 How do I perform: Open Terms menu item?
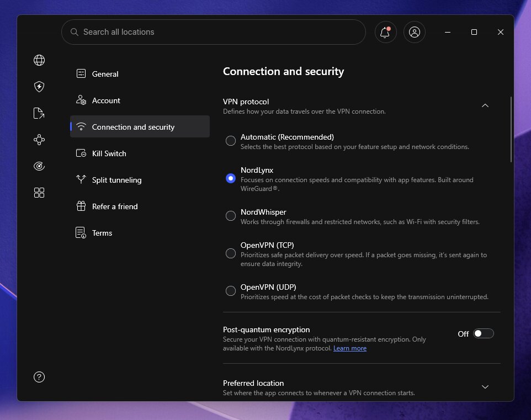[x=140, y=233]
